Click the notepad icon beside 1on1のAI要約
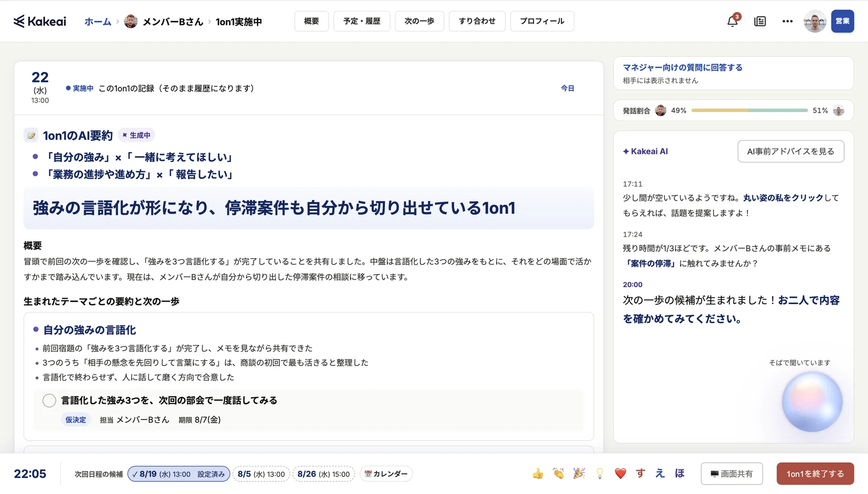868x494 pixels. 31,135
